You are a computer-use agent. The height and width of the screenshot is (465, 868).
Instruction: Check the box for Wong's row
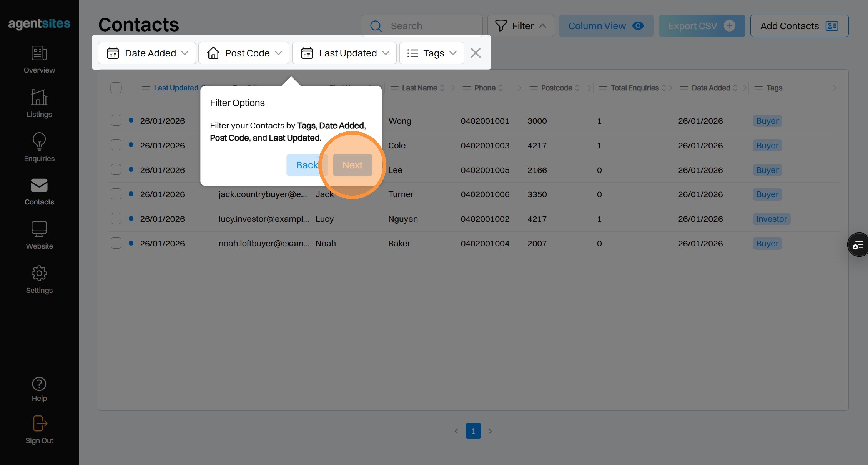[116, 121]
